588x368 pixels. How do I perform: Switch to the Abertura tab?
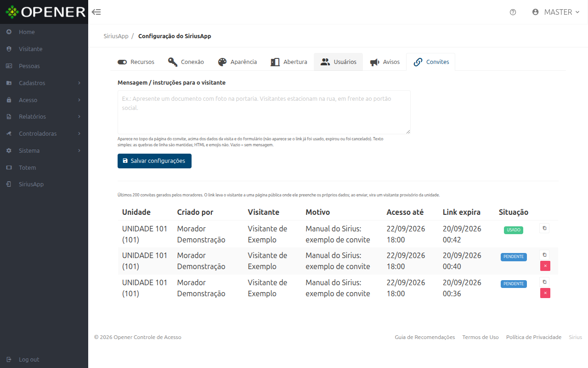click(x=289, y=62)
